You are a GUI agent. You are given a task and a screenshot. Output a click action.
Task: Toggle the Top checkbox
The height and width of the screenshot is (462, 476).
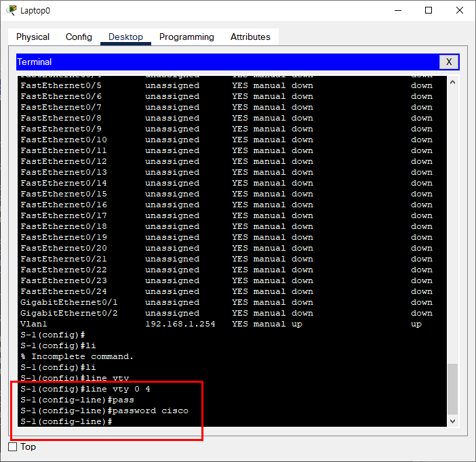12,446
